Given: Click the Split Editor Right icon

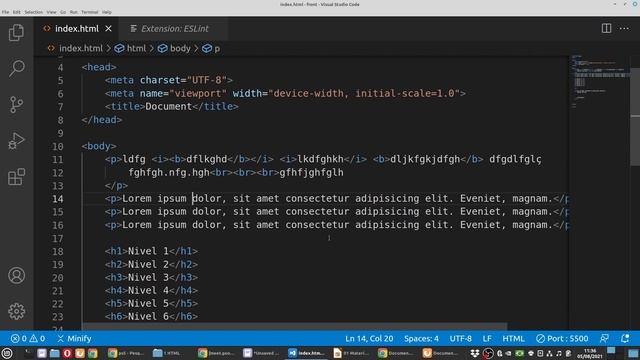Looking at the screenshot, I should pos(606,28).
